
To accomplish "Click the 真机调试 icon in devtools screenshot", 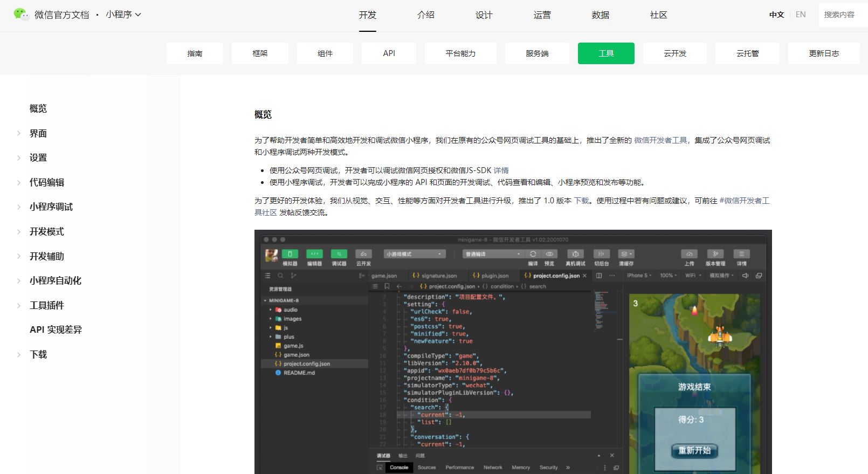I will [x=575, y=254].
